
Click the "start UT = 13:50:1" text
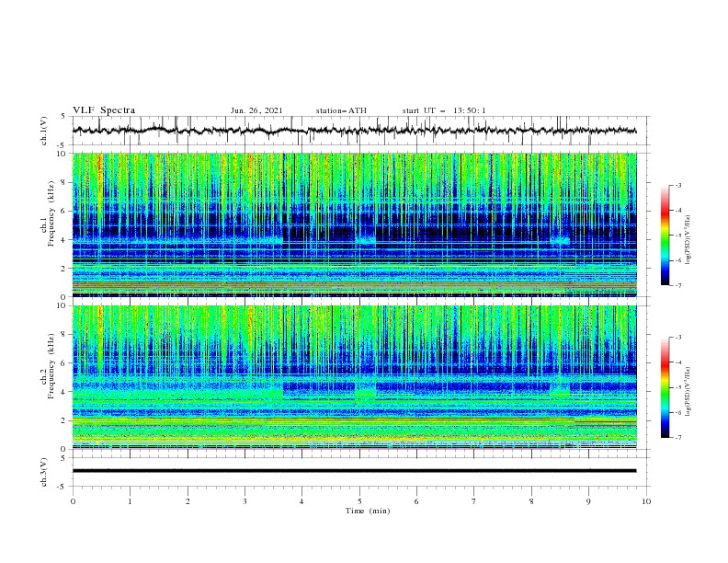pos(444,110)
